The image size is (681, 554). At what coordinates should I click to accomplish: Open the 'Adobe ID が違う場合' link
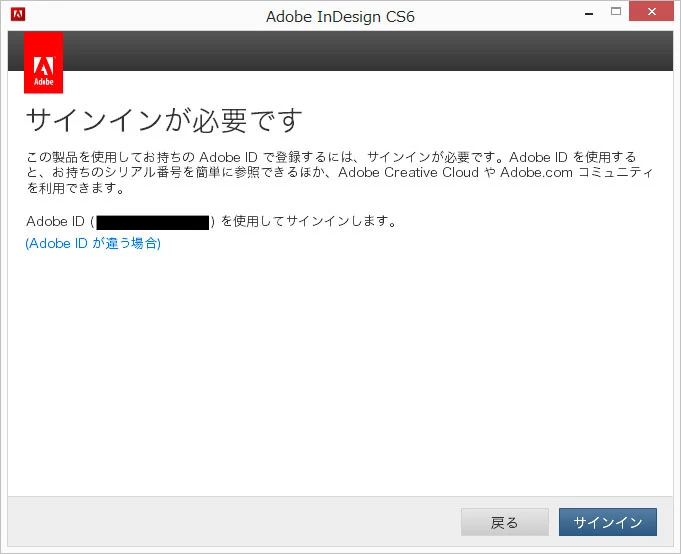tap(93, 243)
